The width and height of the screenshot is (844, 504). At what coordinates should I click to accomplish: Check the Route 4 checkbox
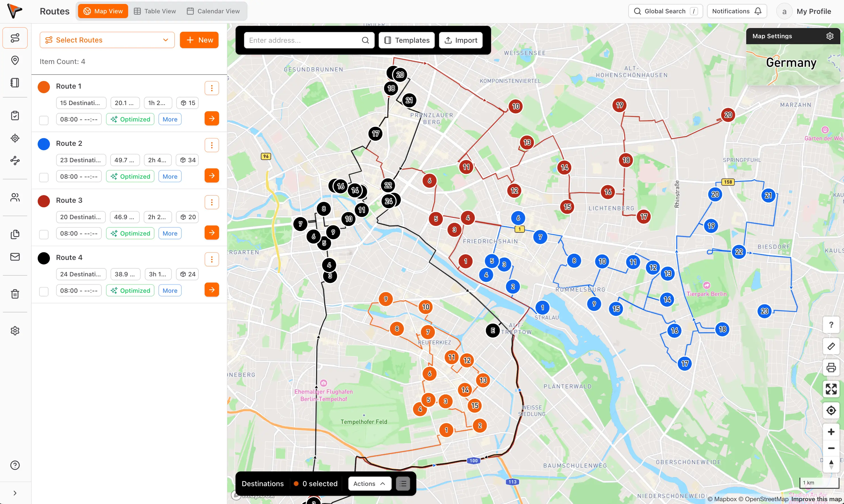(44, 291)
